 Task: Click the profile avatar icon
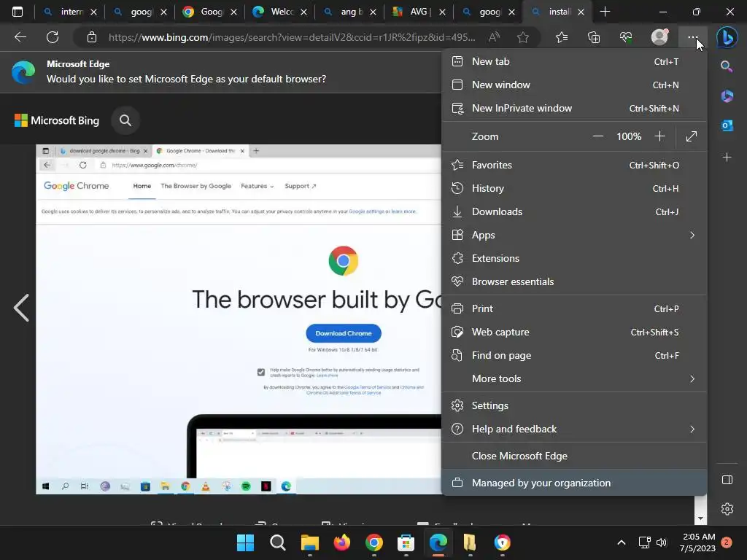[659, 37]
